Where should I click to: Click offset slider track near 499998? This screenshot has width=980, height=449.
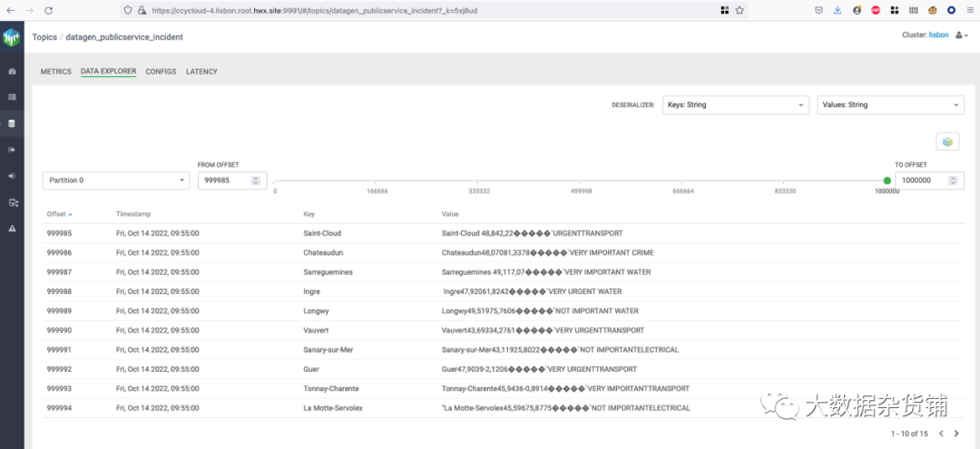582,181
